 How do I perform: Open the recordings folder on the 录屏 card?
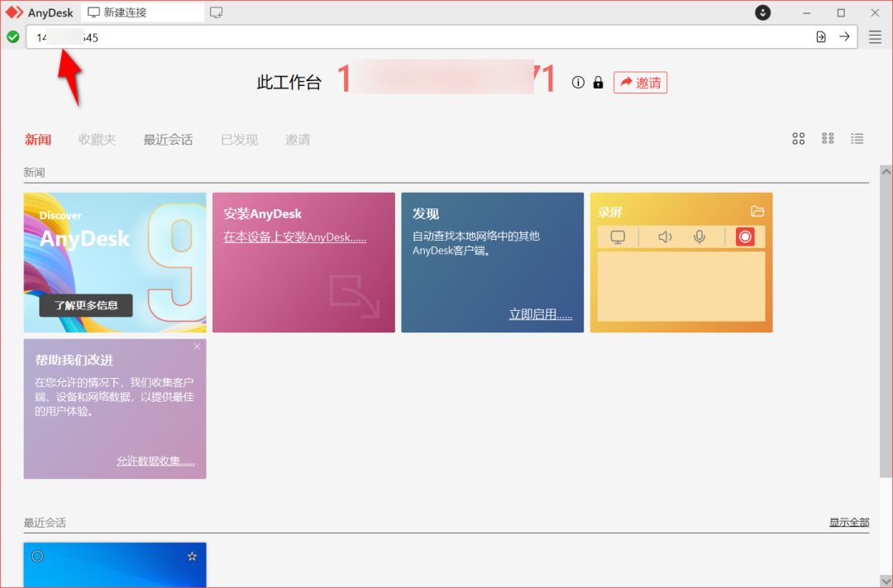[757, 212]
